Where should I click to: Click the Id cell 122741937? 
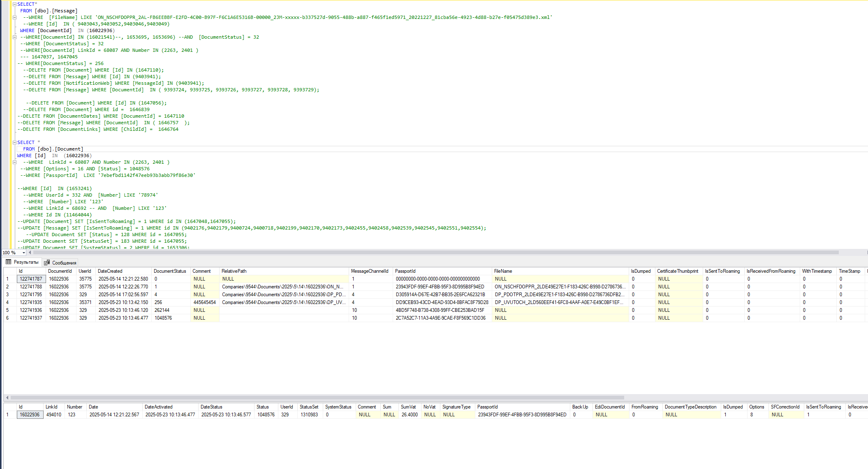tap(31, 318)
